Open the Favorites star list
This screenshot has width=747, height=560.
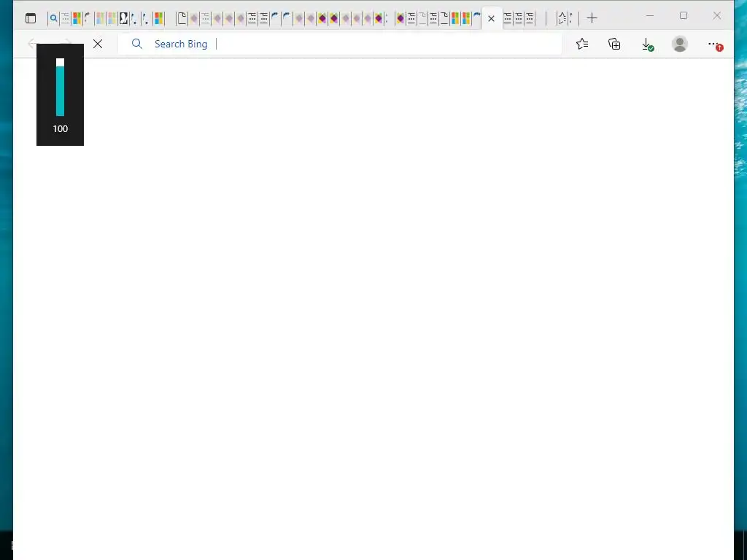(x=581, y=44)
